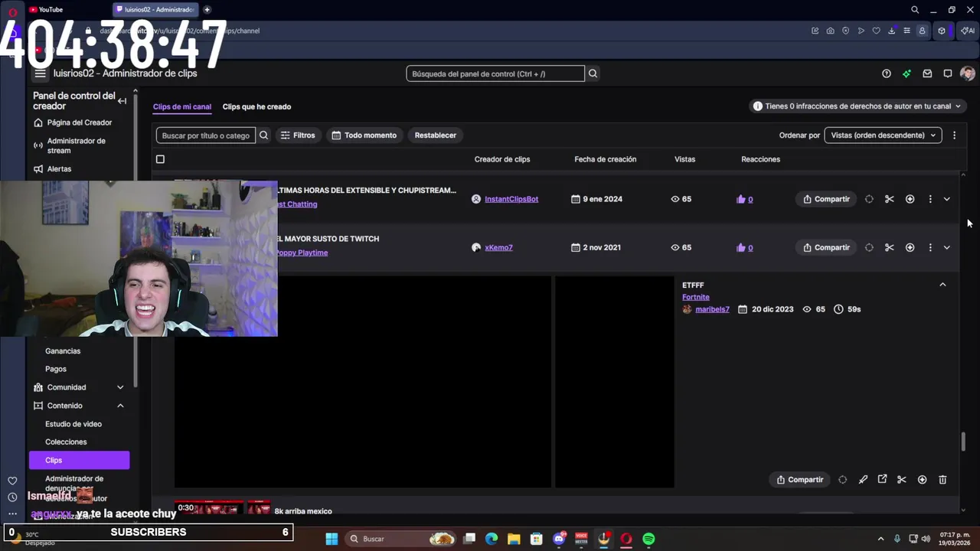Click Compartir on xKemo7 clip row
Screen dimensions: 980x551
[x=826, y=247]
